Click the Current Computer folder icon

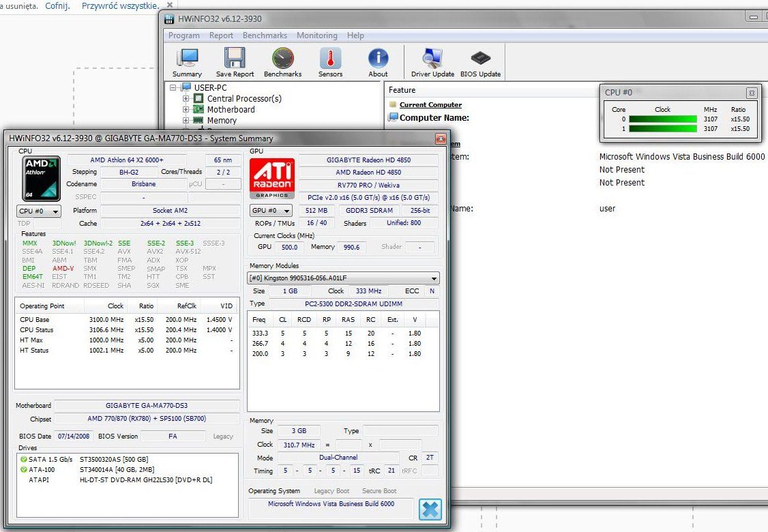(x=393, y=104)
